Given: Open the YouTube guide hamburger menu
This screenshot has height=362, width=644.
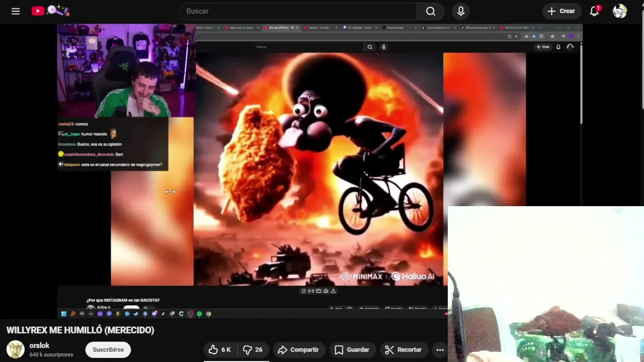Looking at the screenshot, I should tap(16, 11).
